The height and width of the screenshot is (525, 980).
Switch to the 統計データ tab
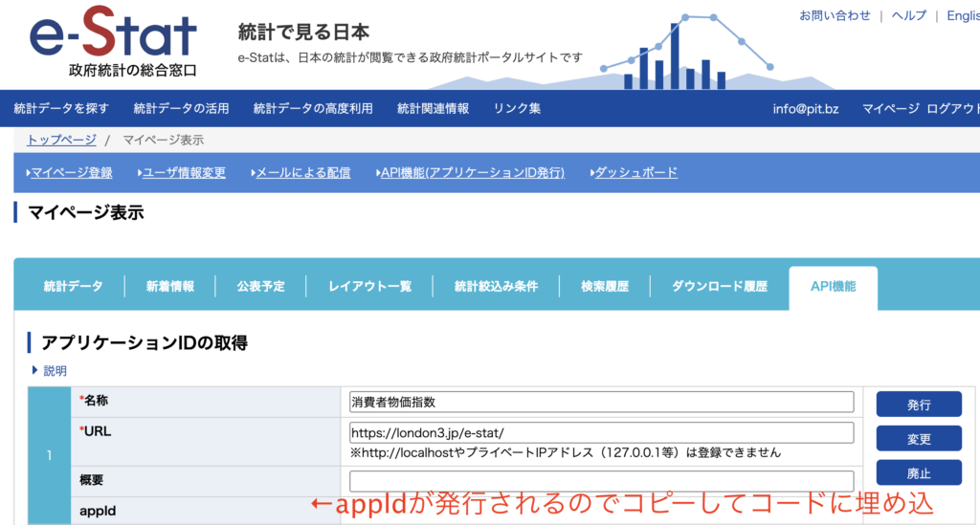[73, 287]
